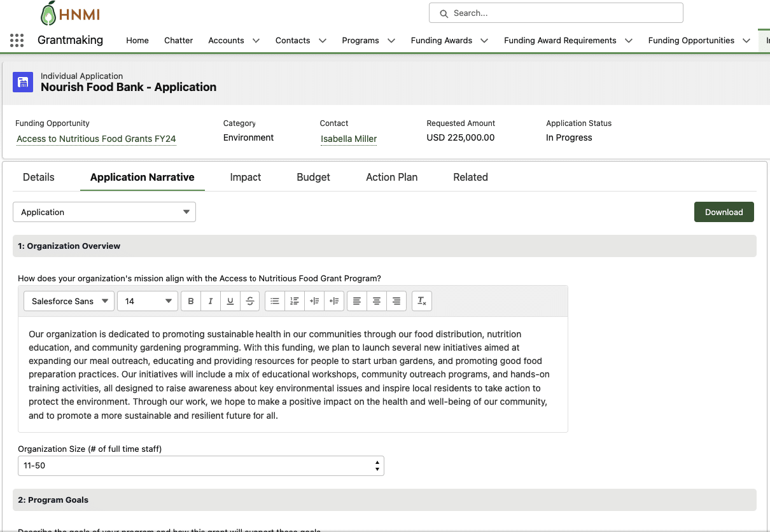Toggle bold formatting in the editor toolbar
Viewport: 770px width, 532px height.
pyautogui.click(x=191, y=301)
